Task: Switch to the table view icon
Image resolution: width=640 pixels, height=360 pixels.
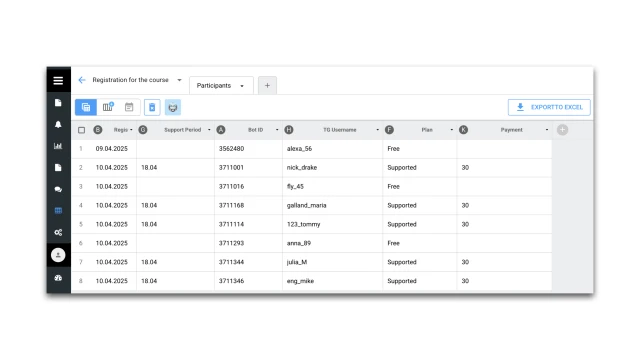Action: [x=86, y=107]
